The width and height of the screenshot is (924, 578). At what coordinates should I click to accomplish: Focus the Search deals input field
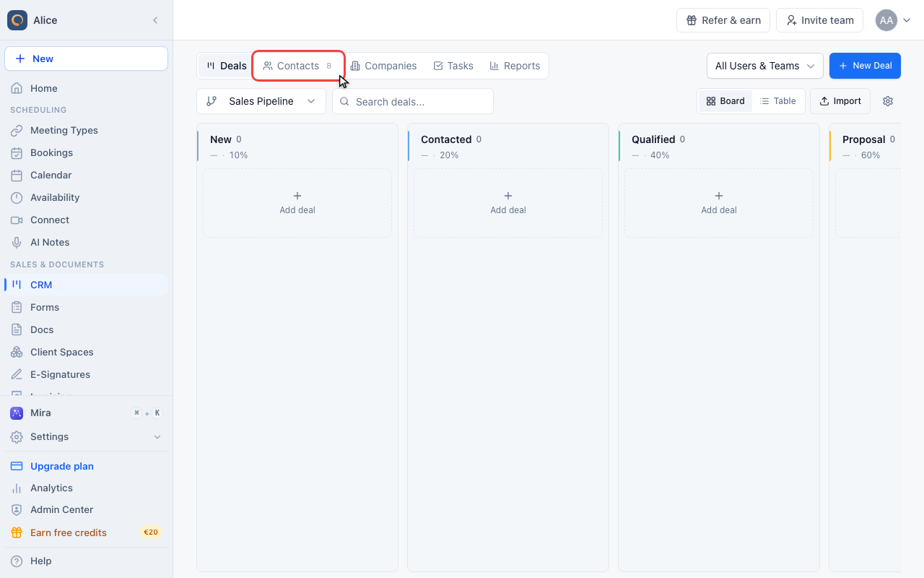coord(413,101)
